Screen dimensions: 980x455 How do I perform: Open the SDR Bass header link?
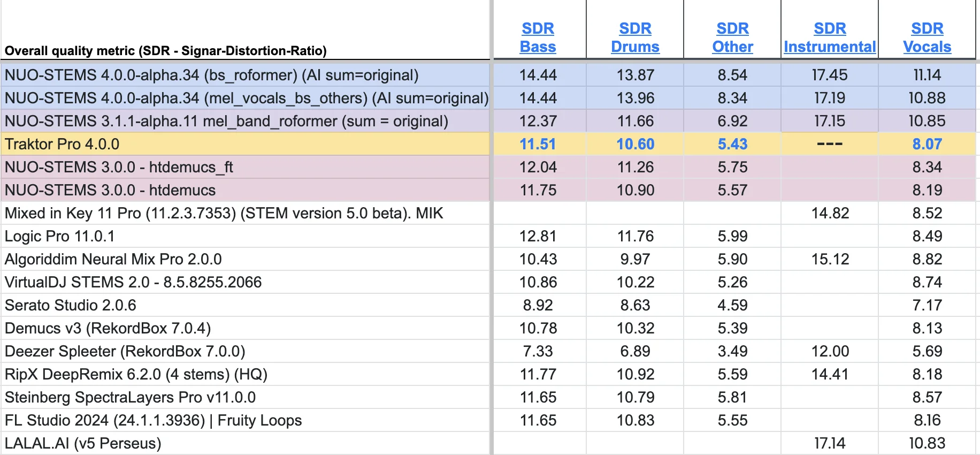(x=538, y=37)
